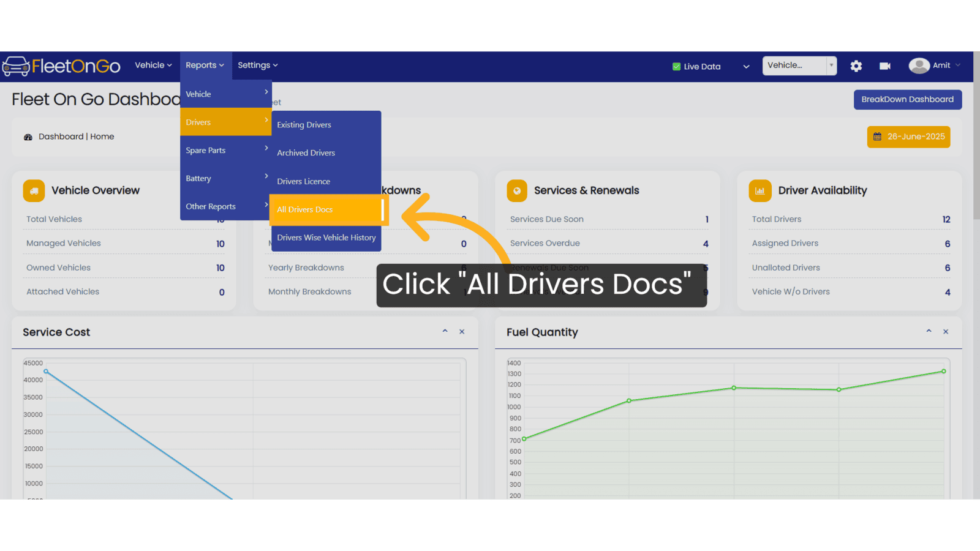Open the Settings menu in the navbar

click(x=258, y=66)
